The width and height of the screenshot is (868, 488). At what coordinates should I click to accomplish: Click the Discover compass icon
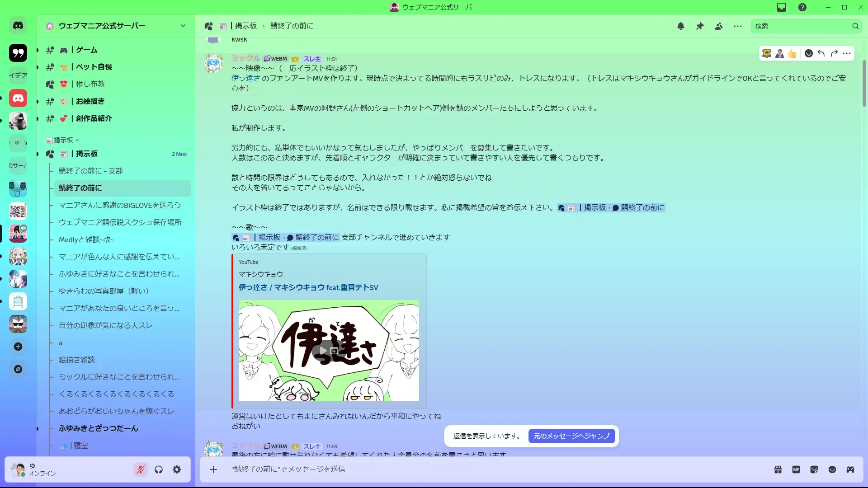point(18,369)
